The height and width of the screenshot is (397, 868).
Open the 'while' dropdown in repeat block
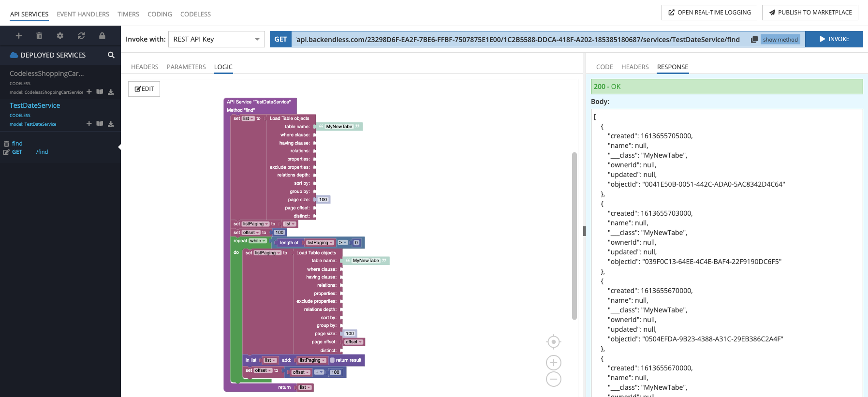(258, 241)
